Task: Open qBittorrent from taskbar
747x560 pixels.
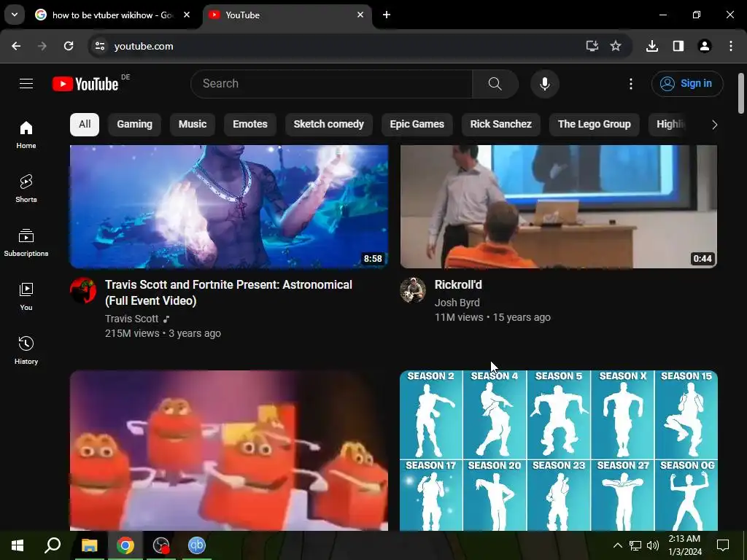Action: click(x=196, y=545)
